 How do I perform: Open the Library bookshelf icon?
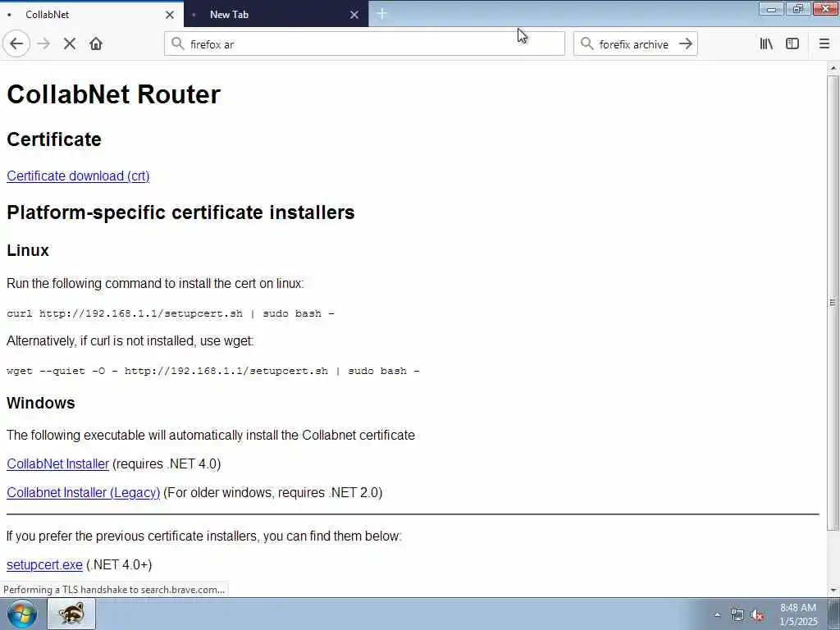(x=766, y=44)
